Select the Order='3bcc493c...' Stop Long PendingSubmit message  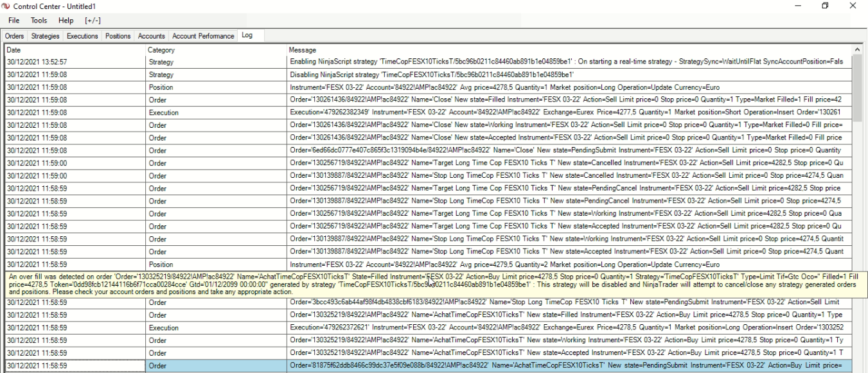pos(570,302)
